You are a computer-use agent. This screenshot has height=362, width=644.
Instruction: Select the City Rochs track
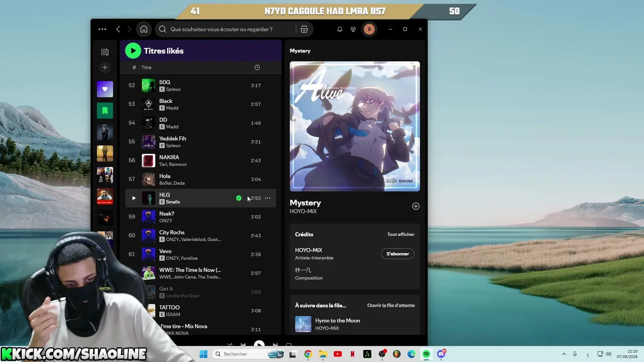(x=201, y=235)
